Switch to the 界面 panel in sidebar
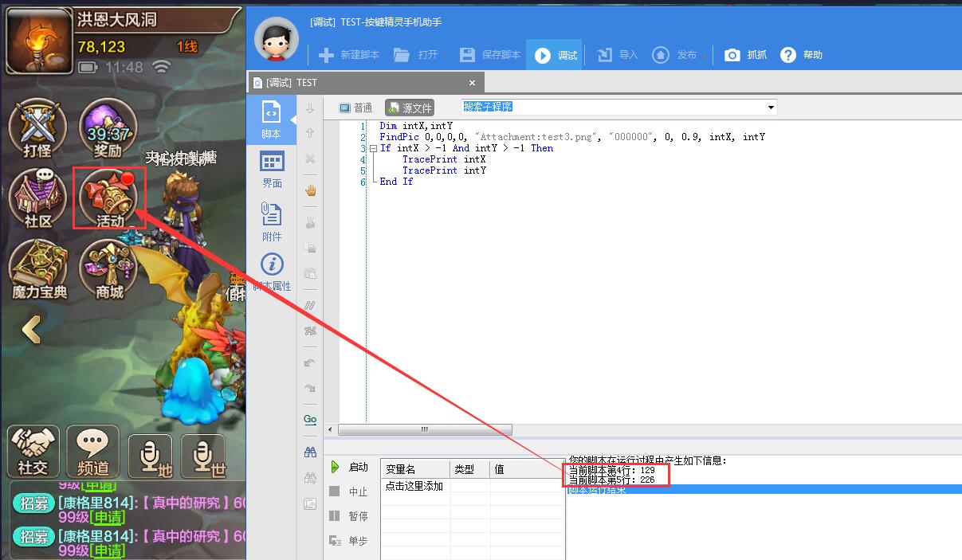The image size is (962, 560). click(x=272, y=170)
